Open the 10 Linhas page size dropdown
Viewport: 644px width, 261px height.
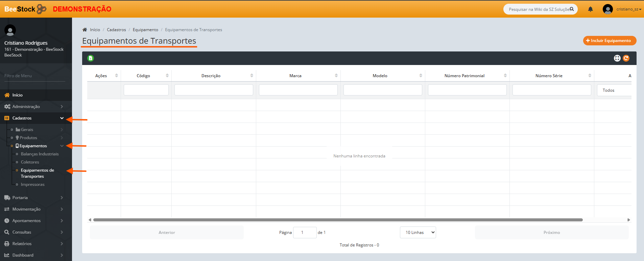click(418, 233)
